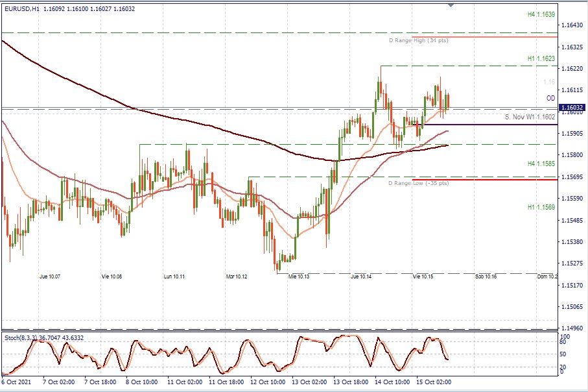Click price axis value 1.16430

[572, 25]
